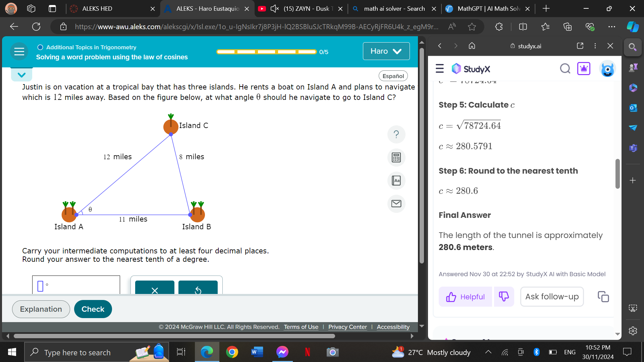
Task: Click the calculator icon in ALEKS sidebar
Action: (397, 157)
